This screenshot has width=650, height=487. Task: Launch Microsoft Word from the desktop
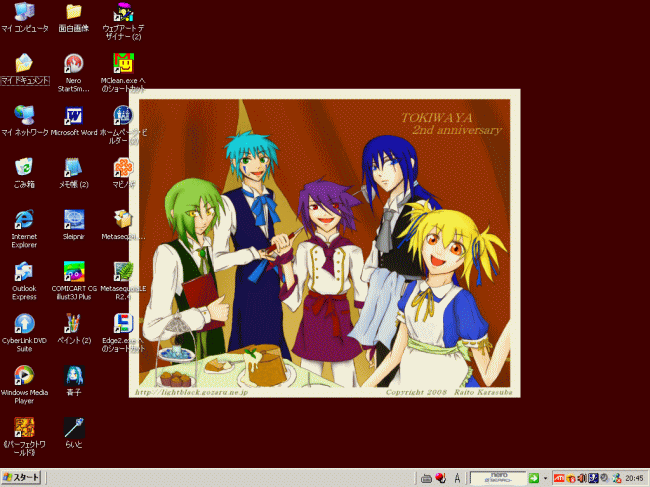(x=74, y=121)
